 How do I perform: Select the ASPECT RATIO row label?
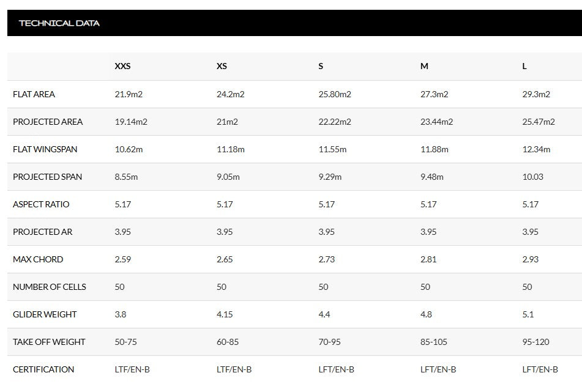click(x=41, y=204)
